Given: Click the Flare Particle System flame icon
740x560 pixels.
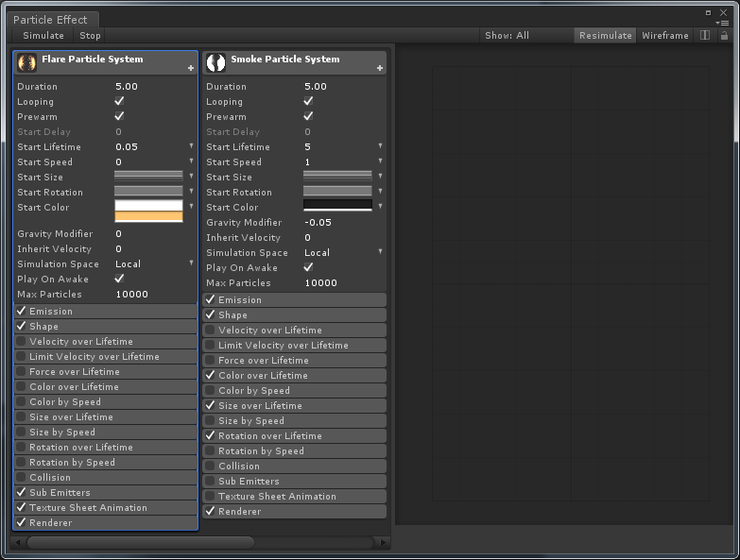Looking at the screenshot, I should click(26, 62).
